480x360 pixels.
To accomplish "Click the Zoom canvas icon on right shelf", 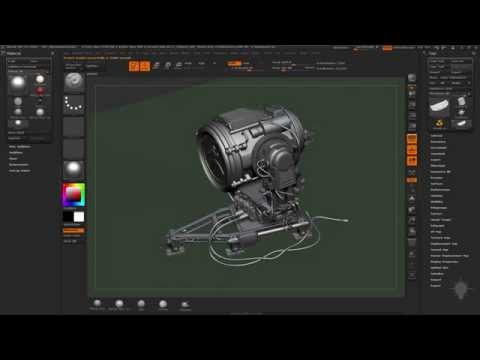I will 412,105.
